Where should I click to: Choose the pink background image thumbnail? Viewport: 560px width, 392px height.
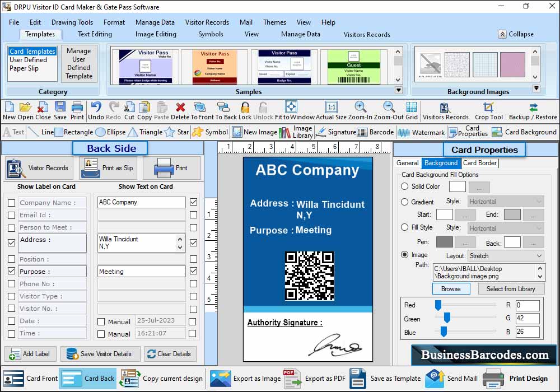(512, 64)
